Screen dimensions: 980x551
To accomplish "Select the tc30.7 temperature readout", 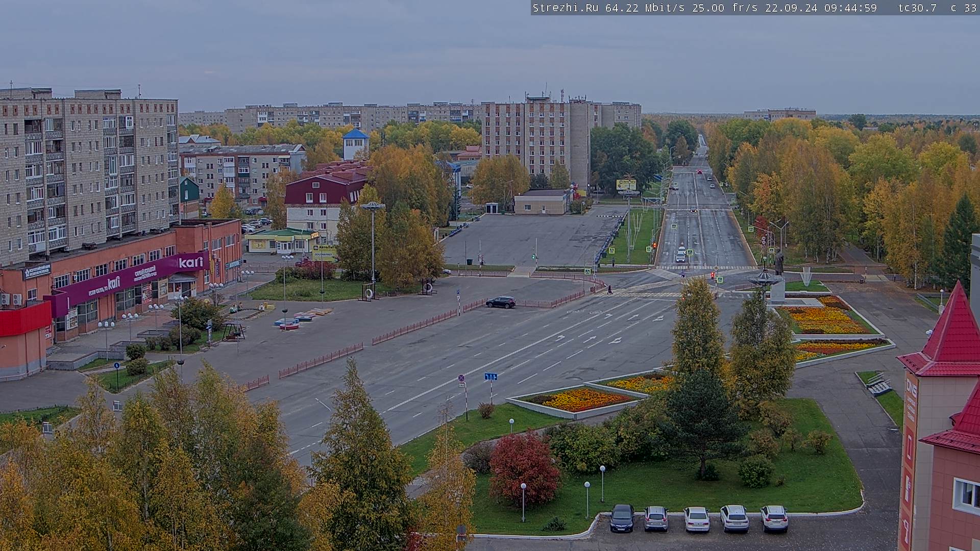I will click(x=917, y=8).
